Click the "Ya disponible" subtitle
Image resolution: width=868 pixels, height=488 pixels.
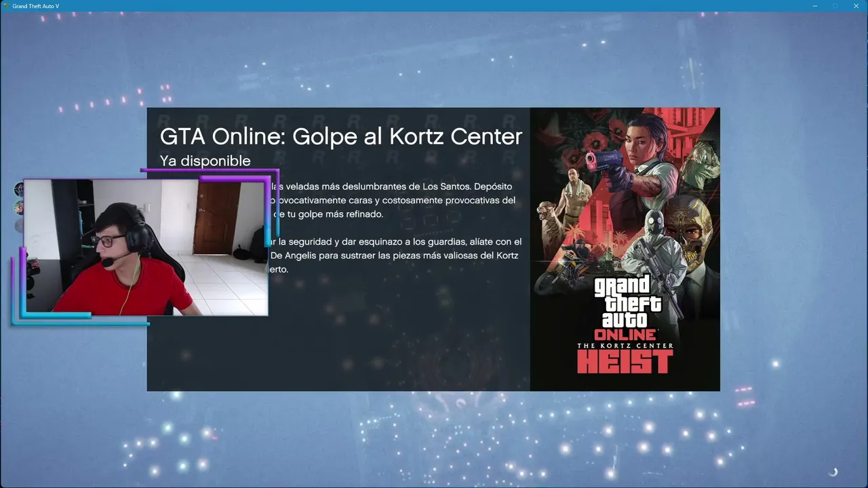[x=205, y=161]
